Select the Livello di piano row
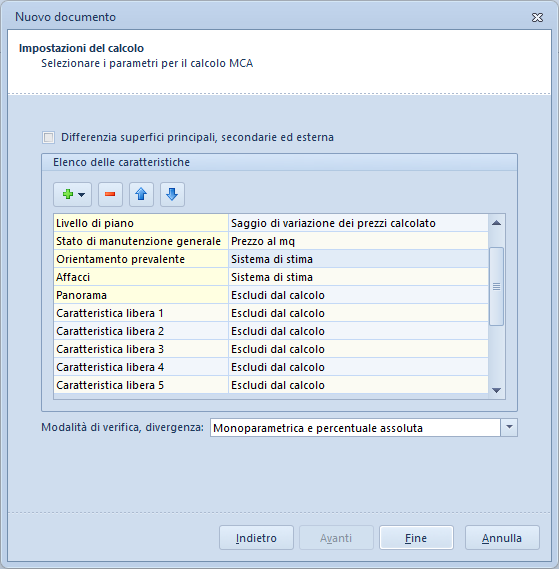The image size is (559, 569). click(x=271, y=223)
